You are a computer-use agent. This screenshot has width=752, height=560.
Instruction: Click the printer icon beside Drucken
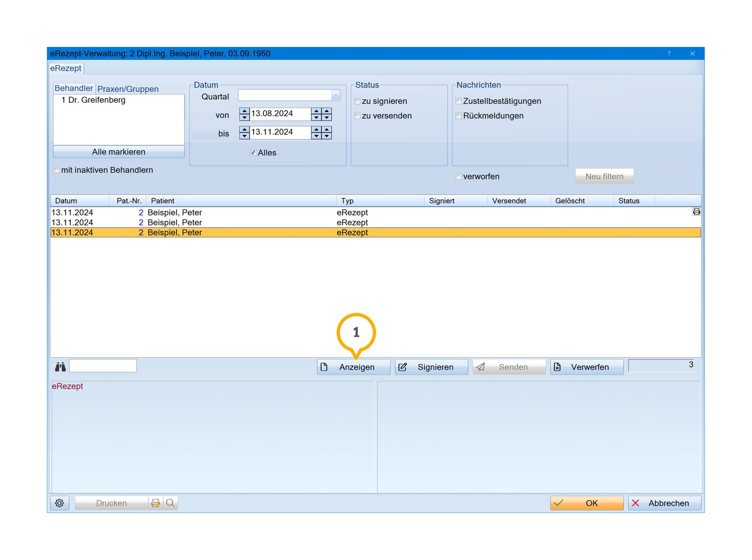pyautogui.click(x=156, y=503)
